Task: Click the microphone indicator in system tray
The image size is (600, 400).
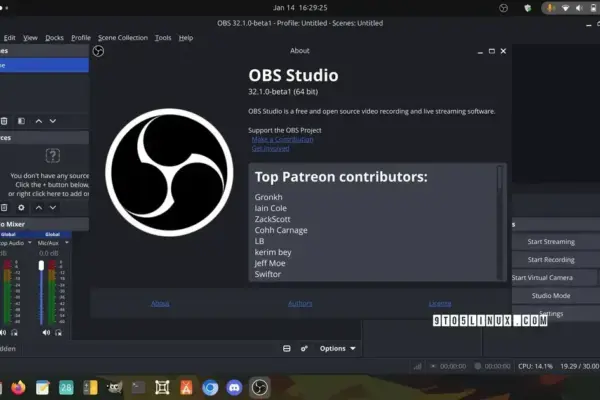Action: point(551,8)
